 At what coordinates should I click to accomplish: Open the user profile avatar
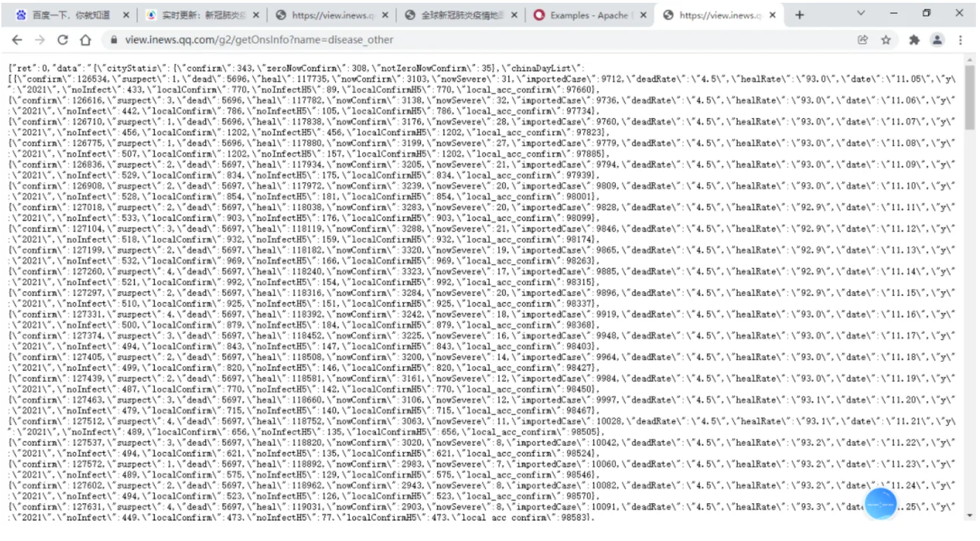point(937,40)
